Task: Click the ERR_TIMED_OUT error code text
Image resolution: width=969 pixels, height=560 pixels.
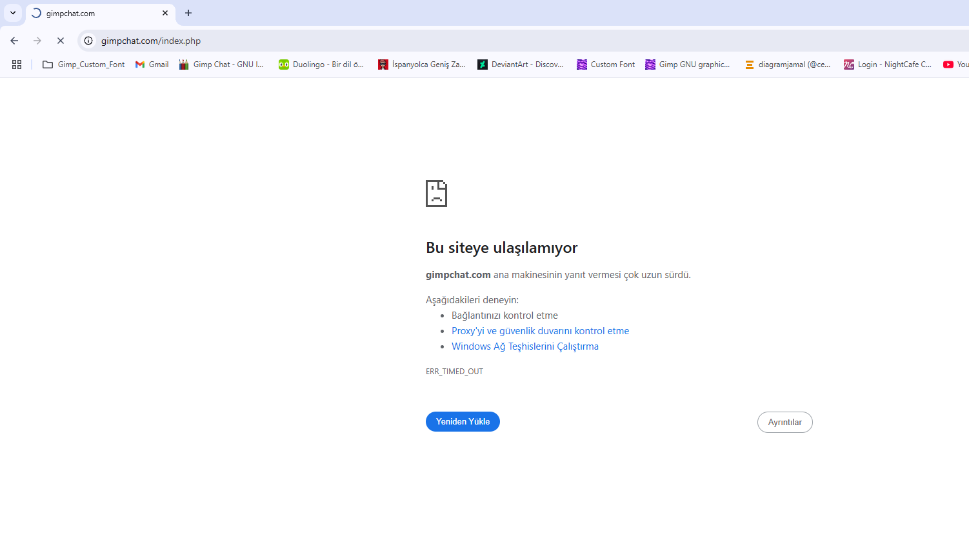Action: click(x=454, y=372)
